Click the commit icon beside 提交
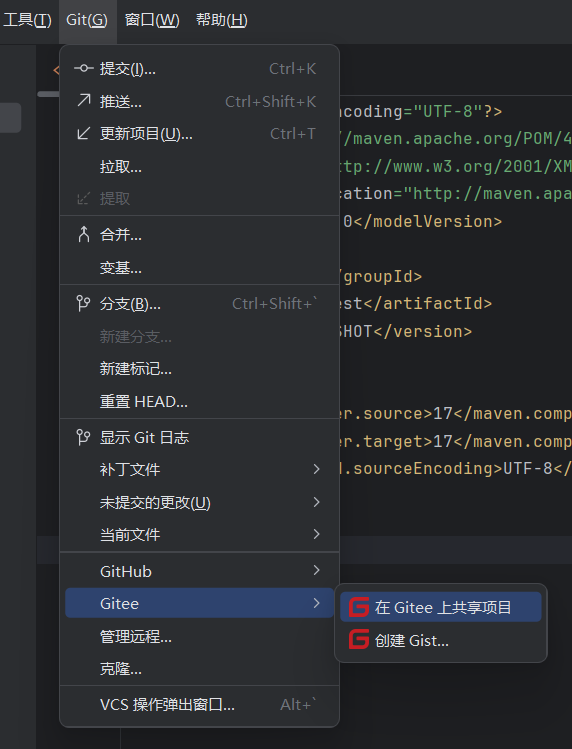572x749 pixels. pyautogui.click(x=84, y=69)
